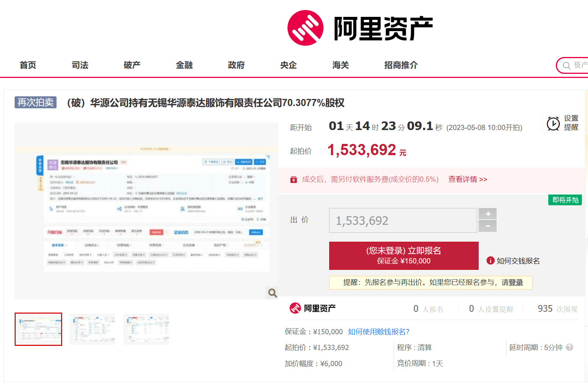Viewport: 588px width, 386px height.
Task: Click the search magnifier icon
Action: tap(567, 66)
